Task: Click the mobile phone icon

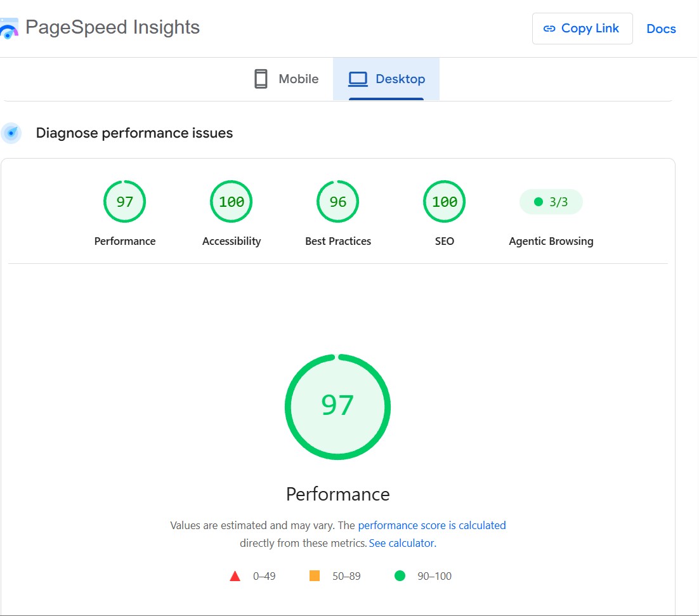Action: pyautogui.click(x=261, y=79)
